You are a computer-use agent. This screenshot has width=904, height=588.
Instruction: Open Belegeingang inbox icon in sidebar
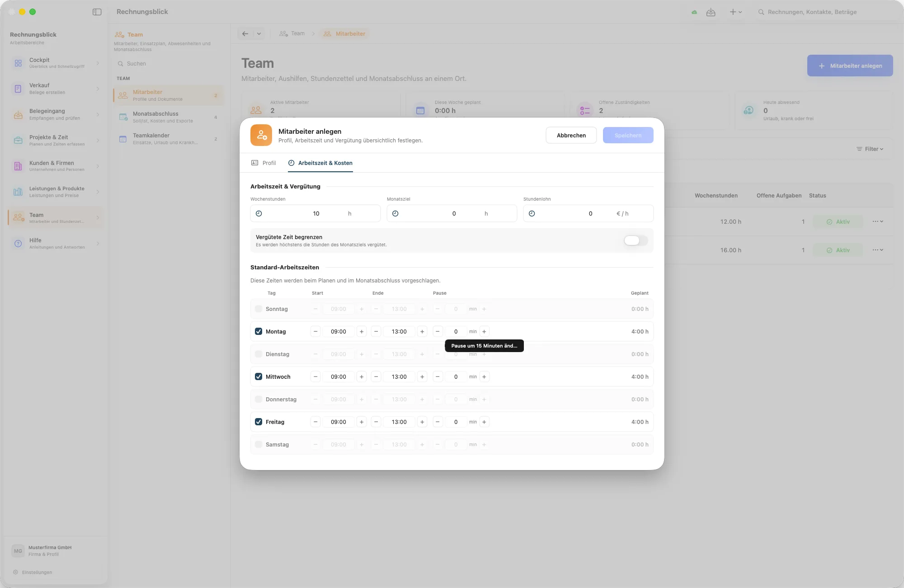pyautogui.click(x=18, y=114)
